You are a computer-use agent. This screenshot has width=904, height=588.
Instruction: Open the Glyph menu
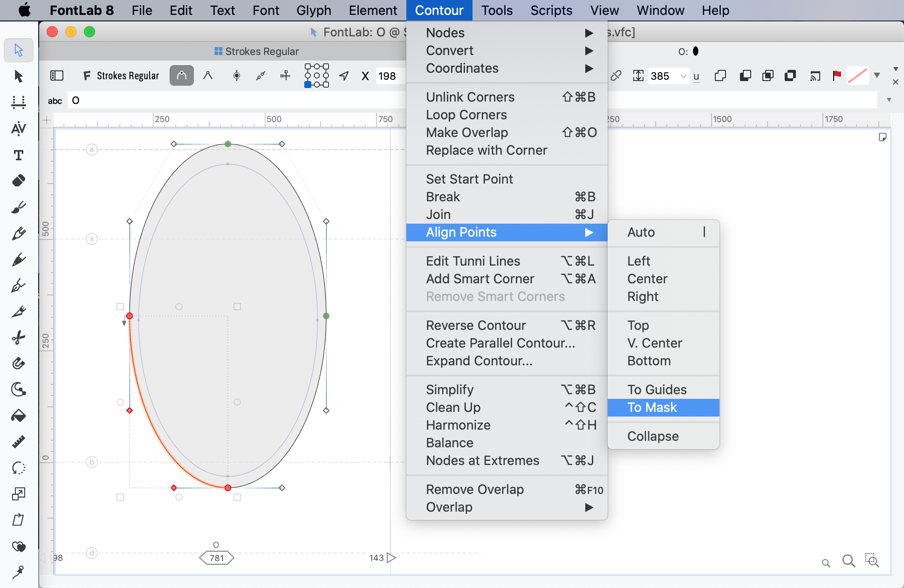pos(314,10)
